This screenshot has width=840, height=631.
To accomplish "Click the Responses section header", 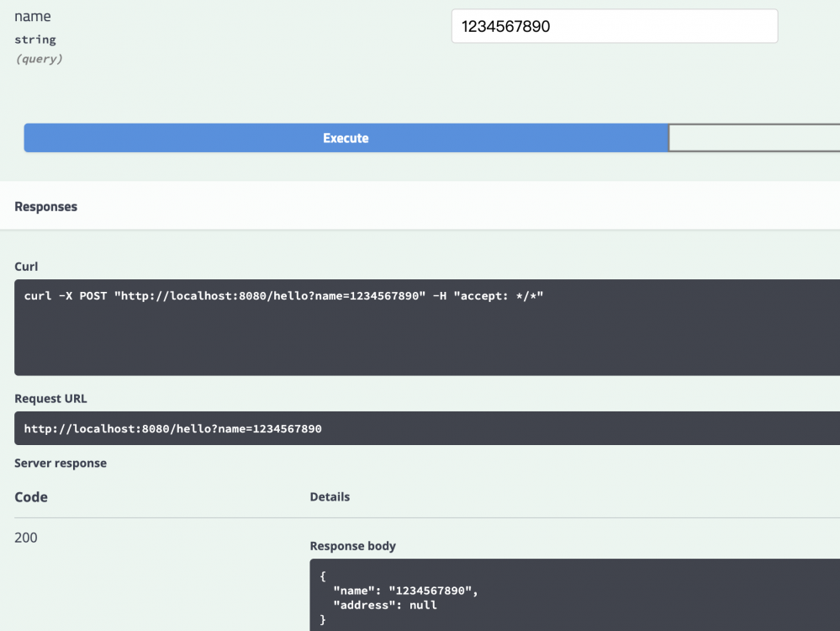I will point(46,207).
